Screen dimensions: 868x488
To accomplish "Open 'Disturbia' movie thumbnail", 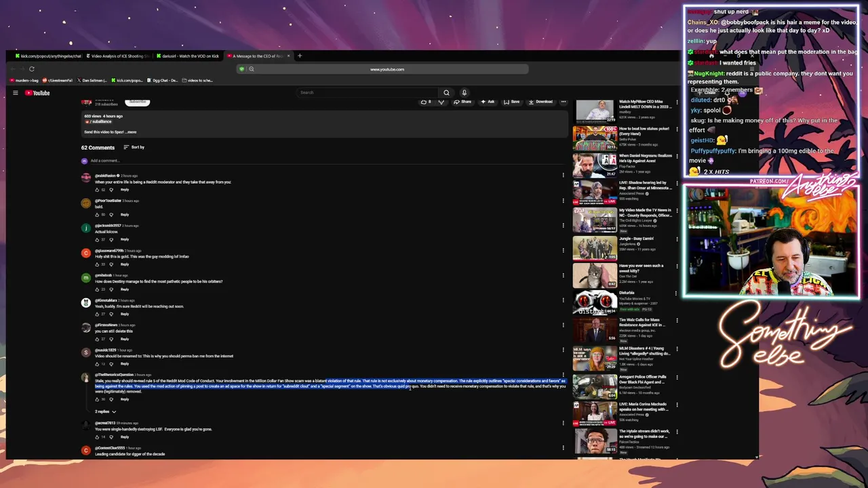I will [x=595, y=302].
